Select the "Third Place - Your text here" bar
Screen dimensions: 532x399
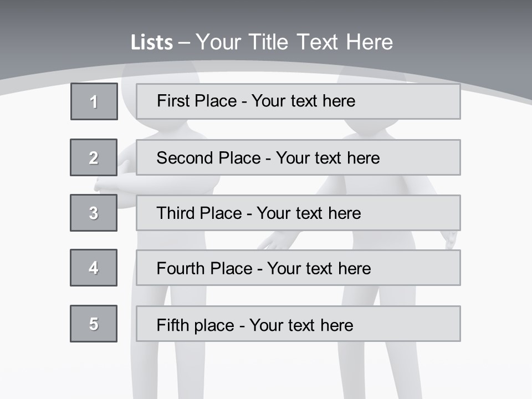298,213
